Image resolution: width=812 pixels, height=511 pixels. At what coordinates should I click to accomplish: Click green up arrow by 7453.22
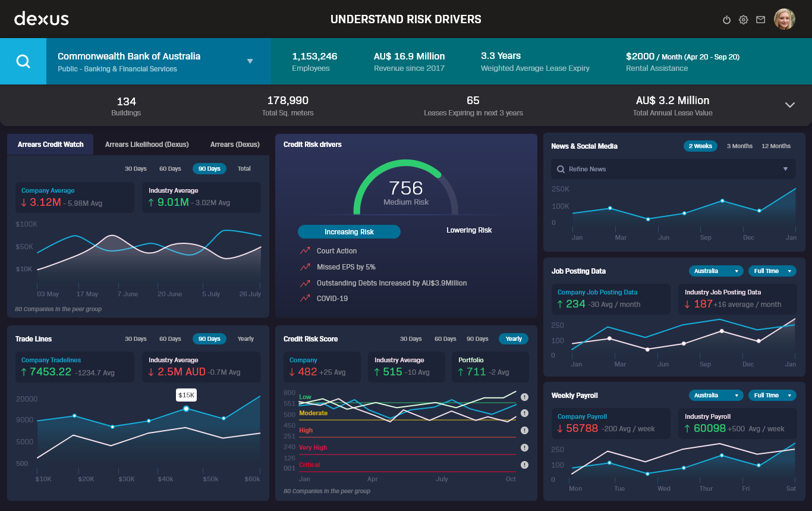pyautogui.click(x=24, y=372)
